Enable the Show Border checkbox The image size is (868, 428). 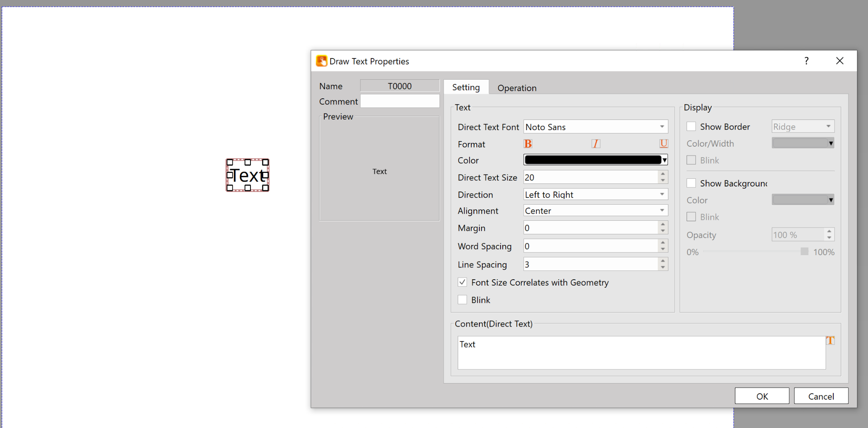pyautogui.click(x=691, y=127)
